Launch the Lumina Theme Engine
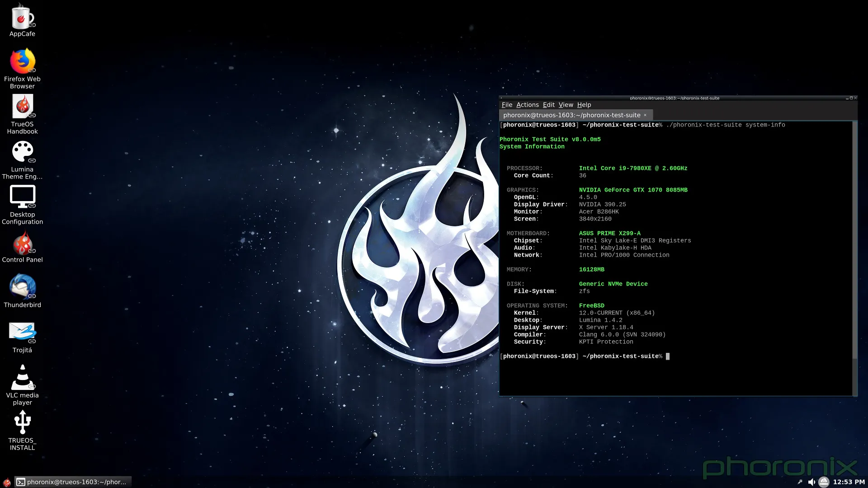 [x=22, y=150]
